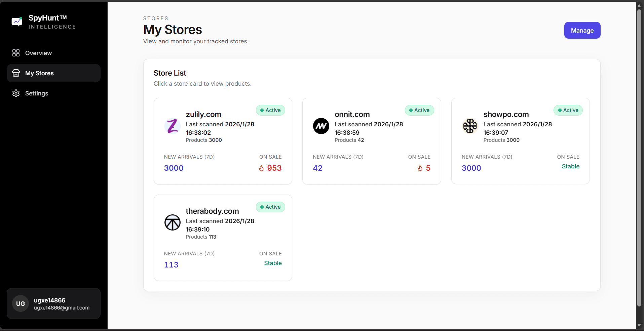Click the therabody.com store logo

click(172, 222)
